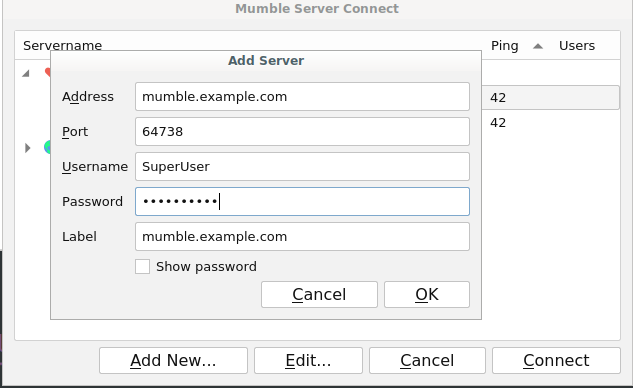Collapse the expanded server group in list

[x=26, y=73]
